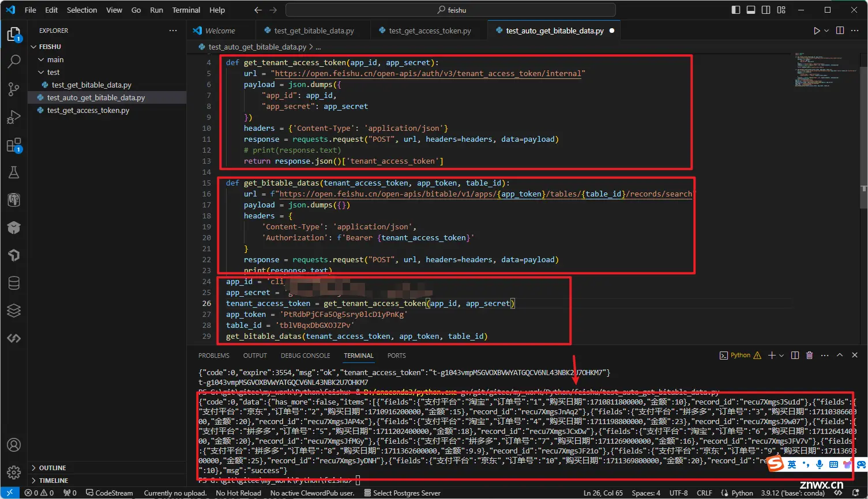
Task: Collapse the test folder in Explorer
Action: (x=53, y=72)
